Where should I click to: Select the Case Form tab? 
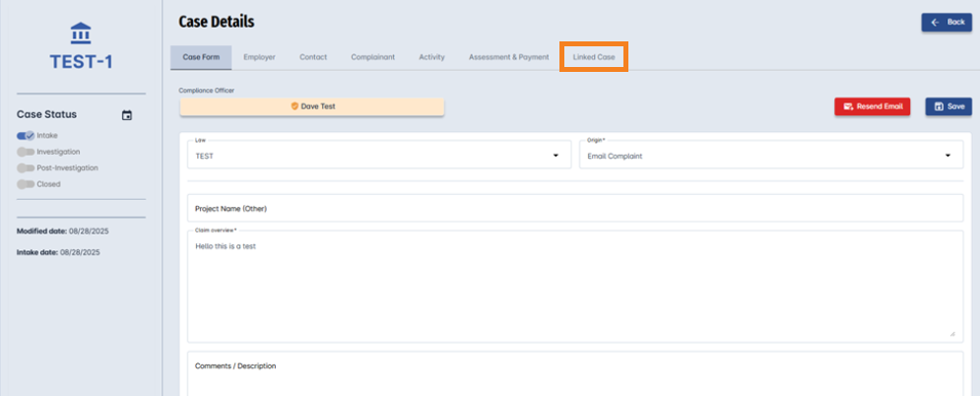tap(201, 57)
